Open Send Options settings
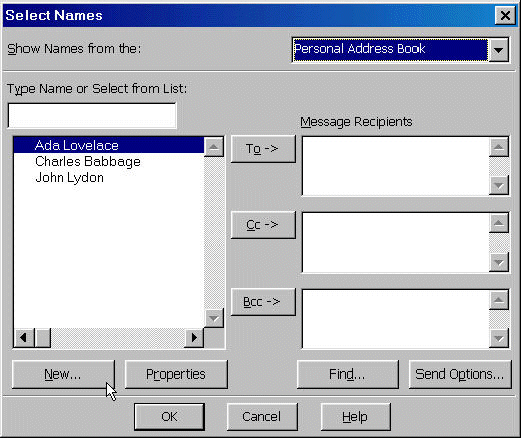521x438 pixels. point(460,374)
